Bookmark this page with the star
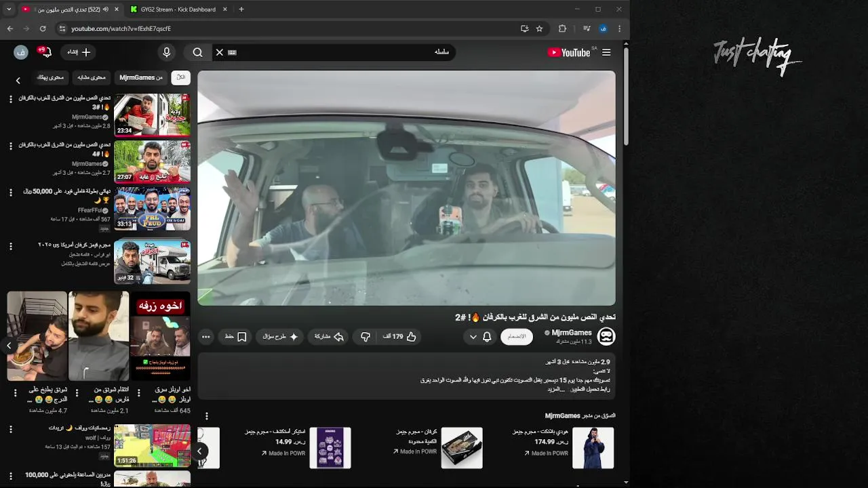This screenshot has height=488, width=868. click(x=539, y=28)
